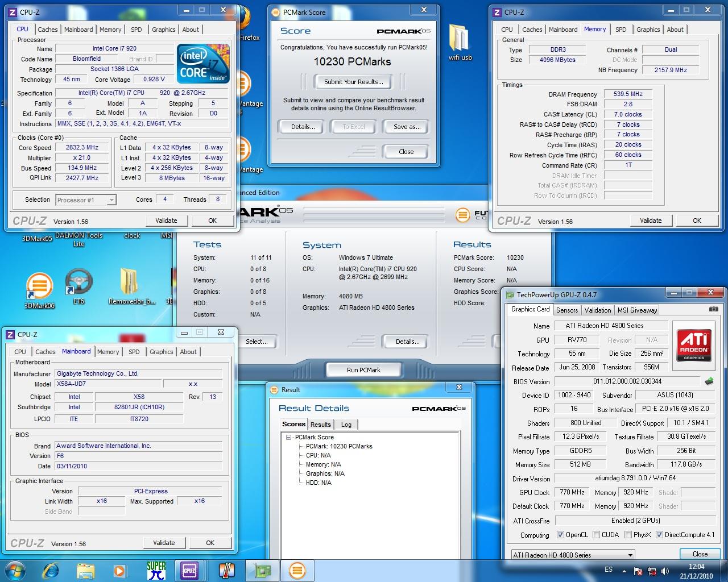Click Details button under System section
This screenshot has width=728, height=582.
(x=407, y=342)
